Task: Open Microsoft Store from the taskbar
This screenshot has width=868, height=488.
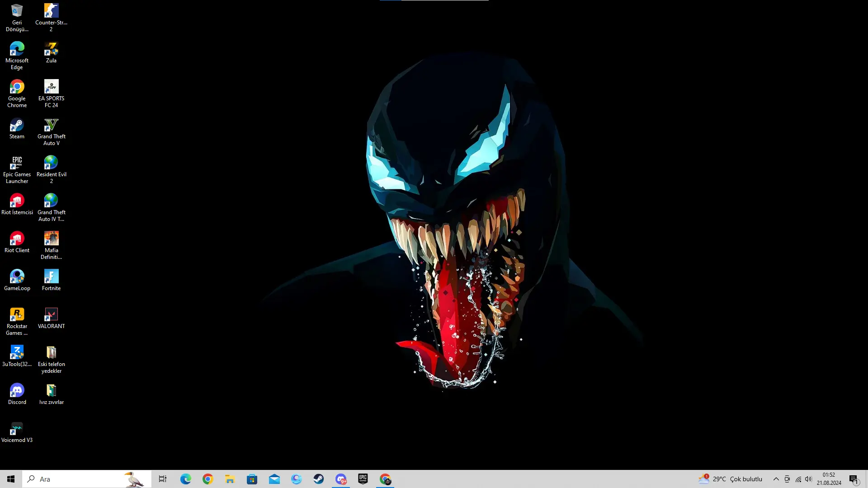Action: (x=252, y=479)
